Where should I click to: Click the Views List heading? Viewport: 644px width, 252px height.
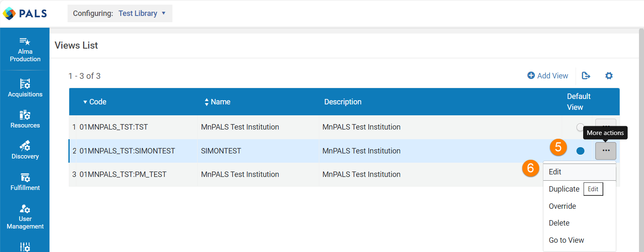(x=76, y=45)
